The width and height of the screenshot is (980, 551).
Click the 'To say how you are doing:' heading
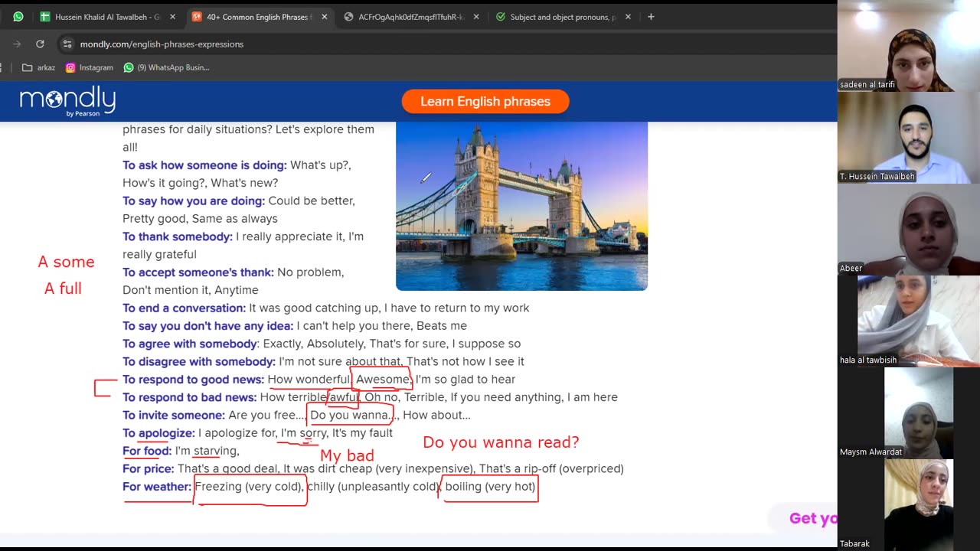(x=194, y=201)
